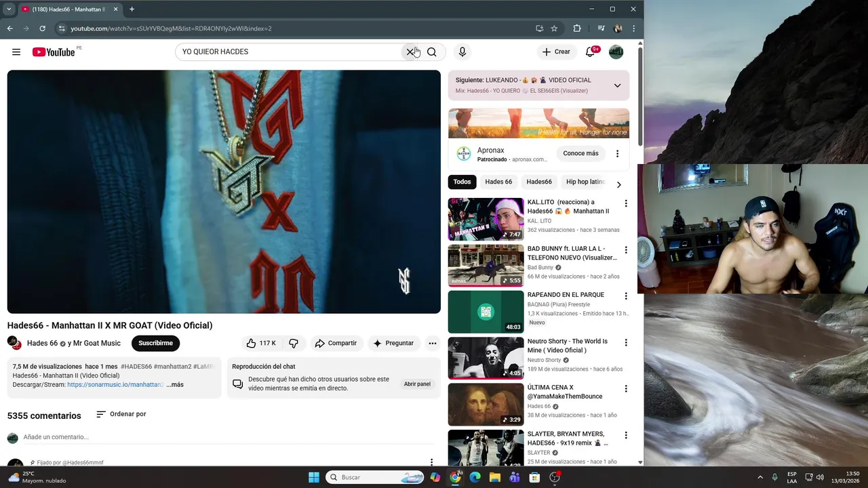The image size is (868, 488).
Task: Open File Explorer from the taskbar
Action: tap(494, 477)
